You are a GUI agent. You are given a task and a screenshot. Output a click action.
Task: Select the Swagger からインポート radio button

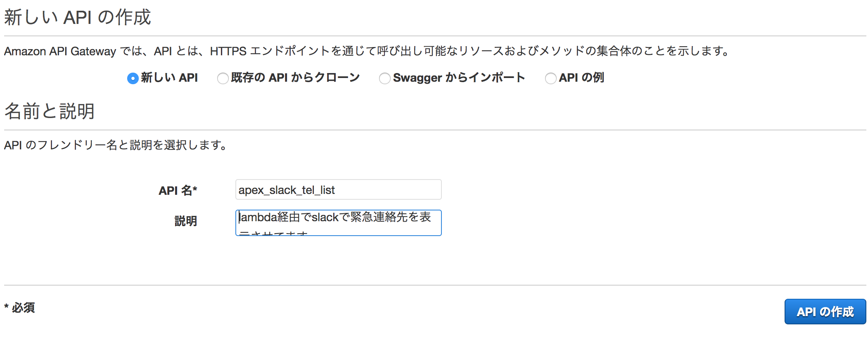coord(384,78)
